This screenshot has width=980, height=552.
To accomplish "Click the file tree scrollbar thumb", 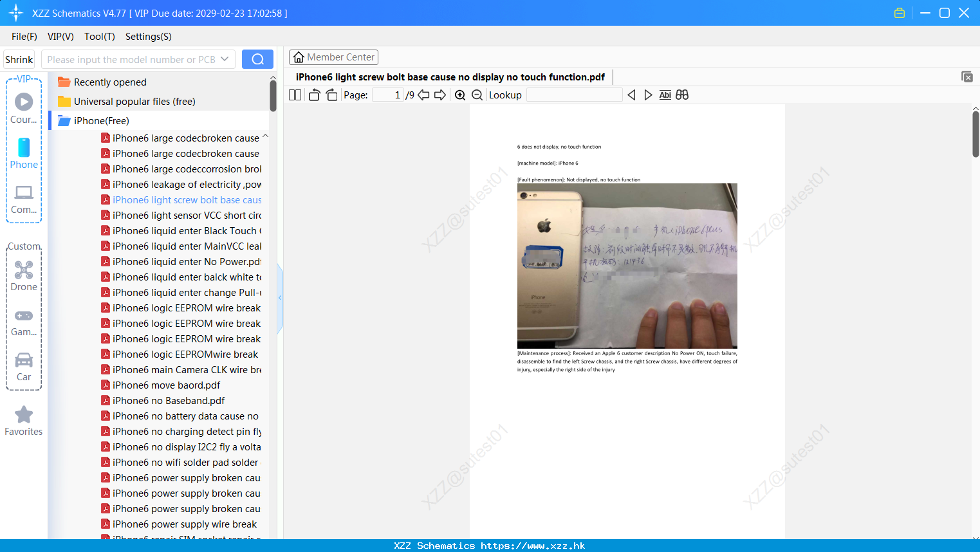I will [x=273, y=95].
